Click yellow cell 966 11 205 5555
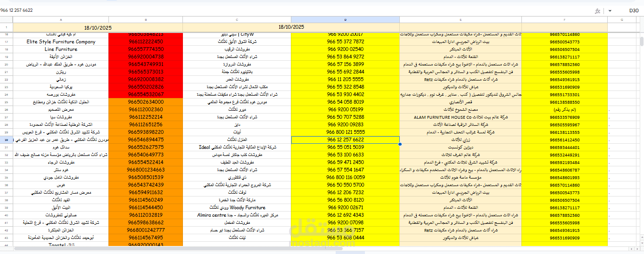The width and height of the screenshot is (644, 254). click(x=346, y=80)
